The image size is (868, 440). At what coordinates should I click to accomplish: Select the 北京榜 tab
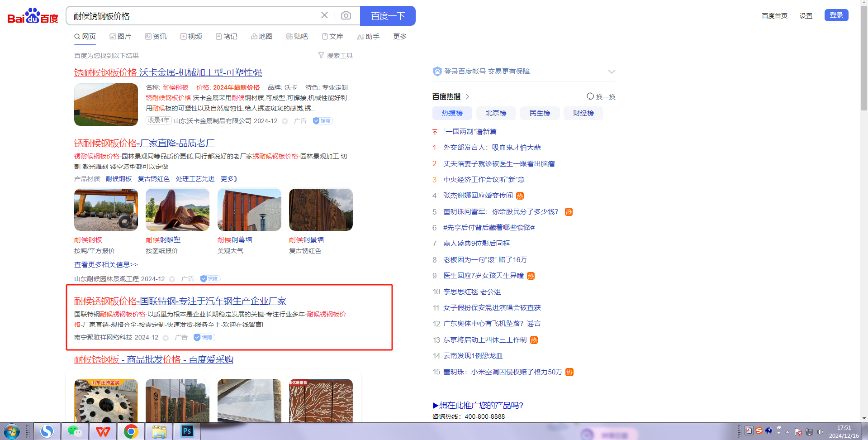pyautogui.click(x=496, y=113)
